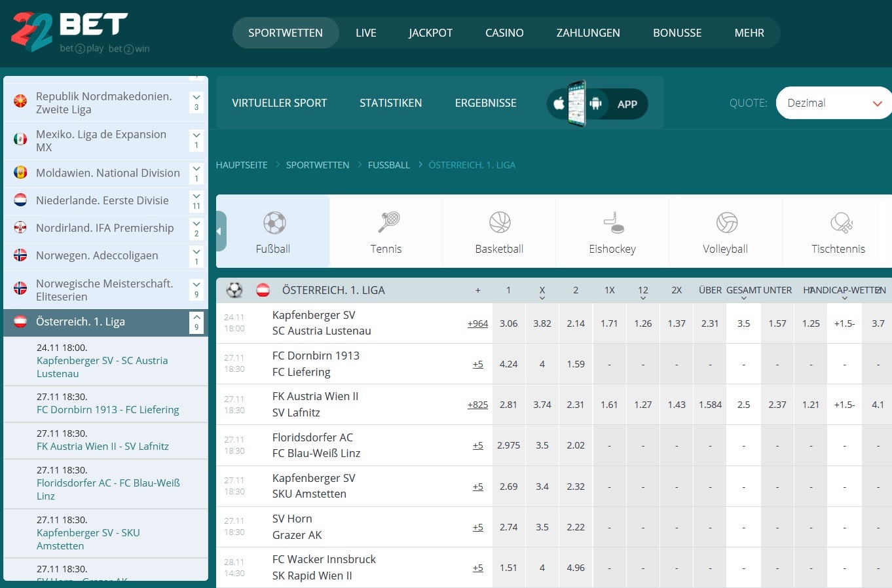
Task: Open the CASINO menu item
Action: coord(504,33)
